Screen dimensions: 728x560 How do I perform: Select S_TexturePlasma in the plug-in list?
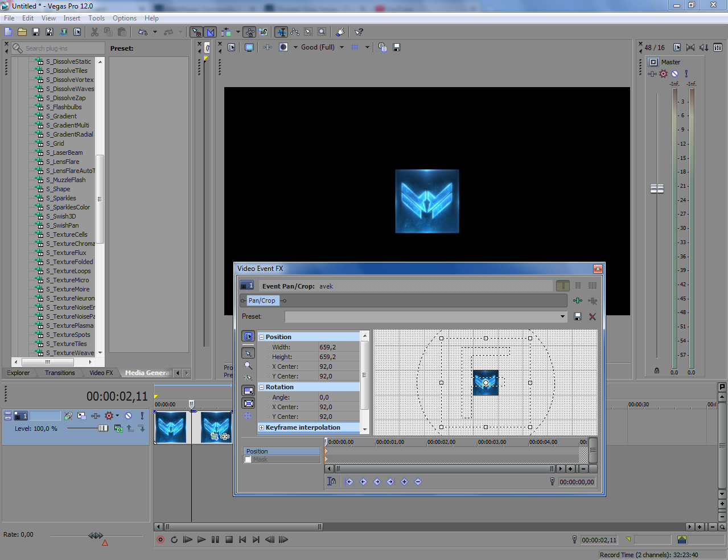(x=69, y=326)
